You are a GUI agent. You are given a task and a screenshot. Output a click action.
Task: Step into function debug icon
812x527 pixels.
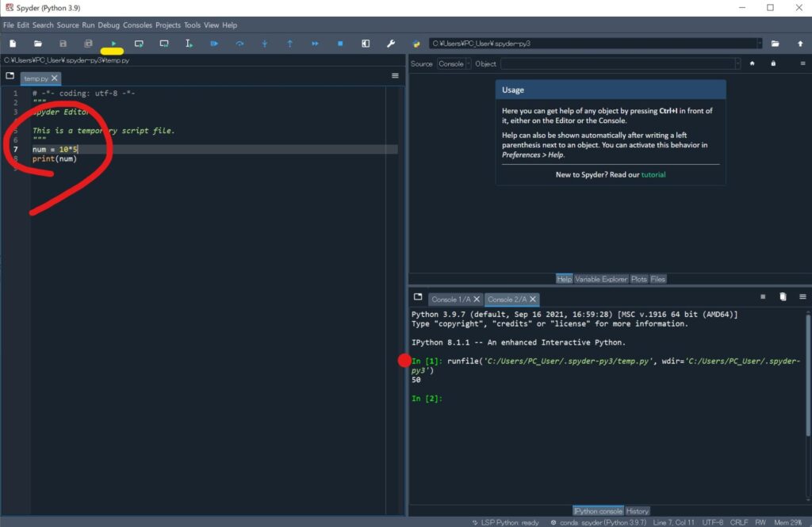(265, 44)
